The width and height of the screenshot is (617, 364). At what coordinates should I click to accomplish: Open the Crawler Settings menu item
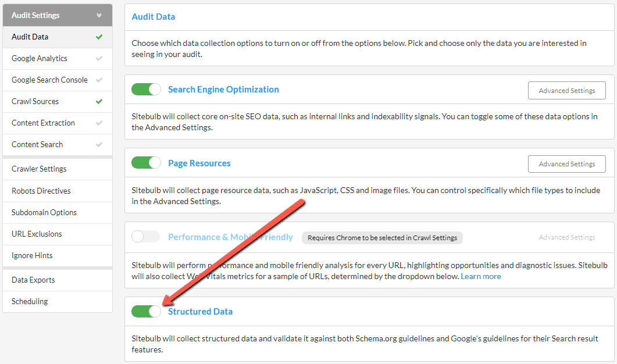point(39,169)
